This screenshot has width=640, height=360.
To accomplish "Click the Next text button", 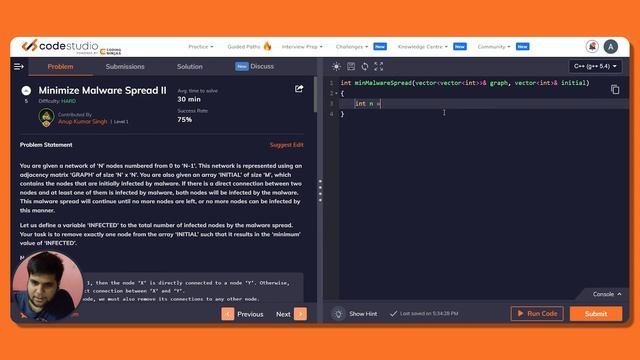I will pyautogui.click(x=283, y=314).
